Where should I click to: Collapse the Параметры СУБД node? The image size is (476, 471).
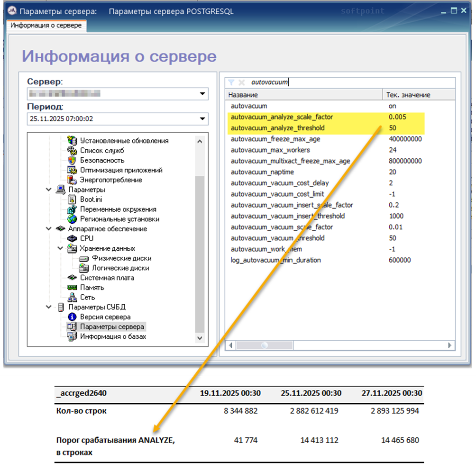49,307
